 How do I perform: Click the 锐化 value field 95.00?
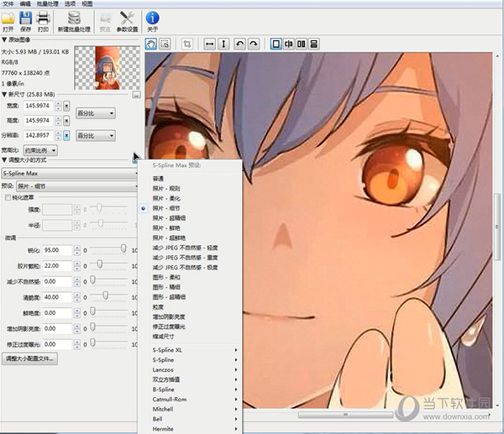click(57, 250)
